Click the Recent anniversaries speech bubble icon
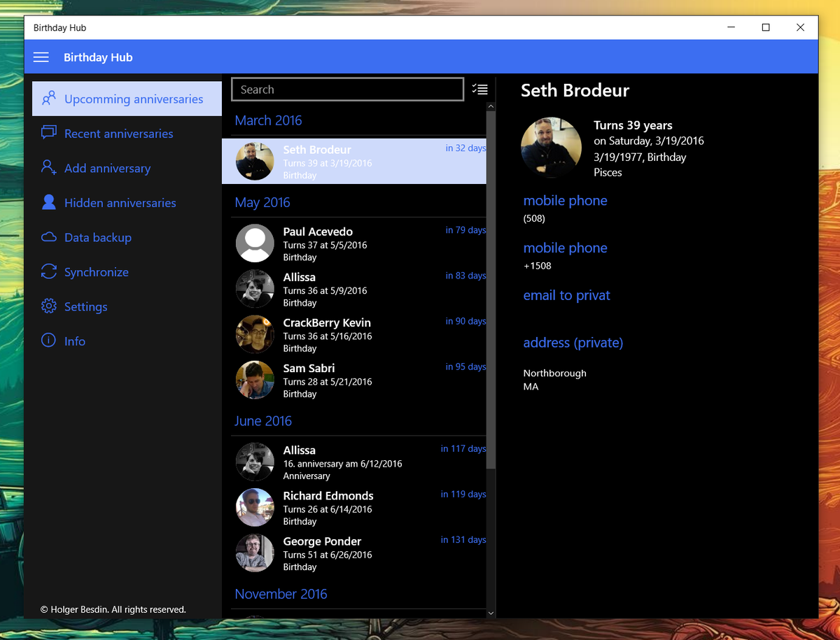840x640 pixels. point(48,133)
